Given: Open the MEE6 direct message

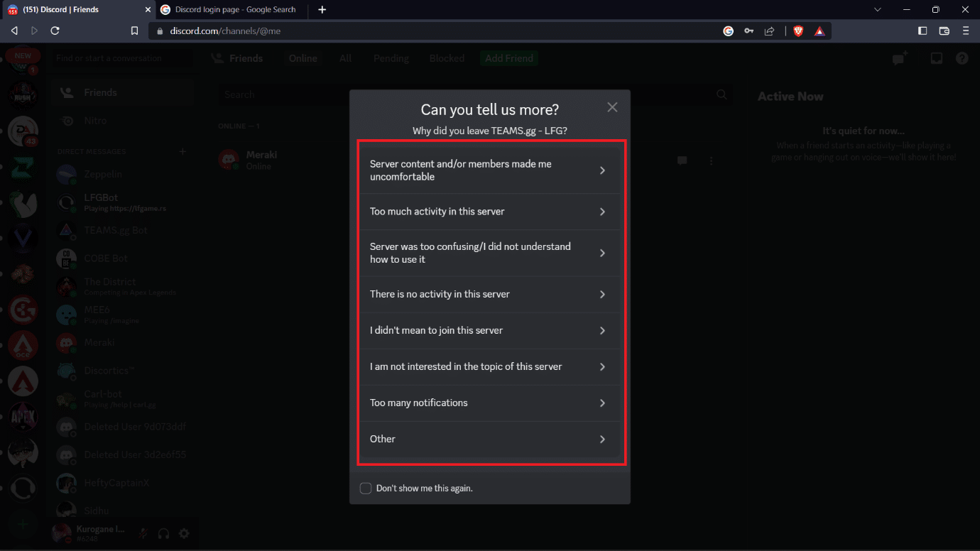Looking at the screenshot, I should click(122, 315).
